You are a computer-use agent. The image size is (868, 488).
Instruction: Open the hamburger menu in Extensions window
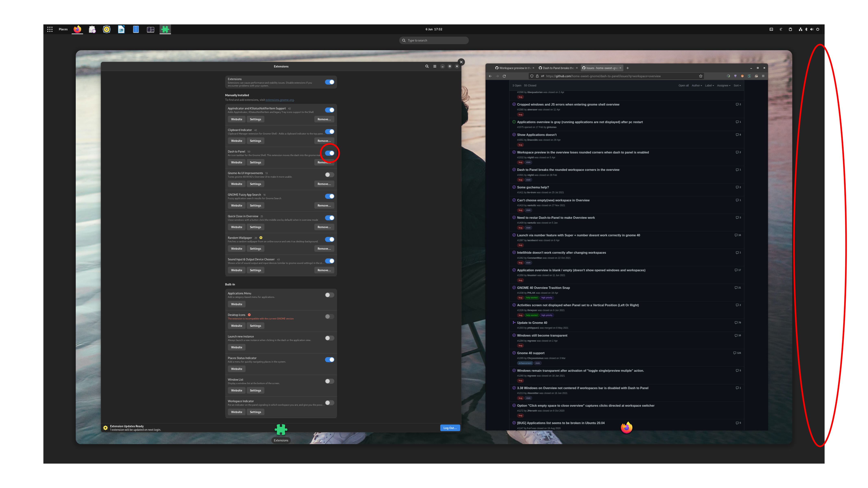point(435,66)
